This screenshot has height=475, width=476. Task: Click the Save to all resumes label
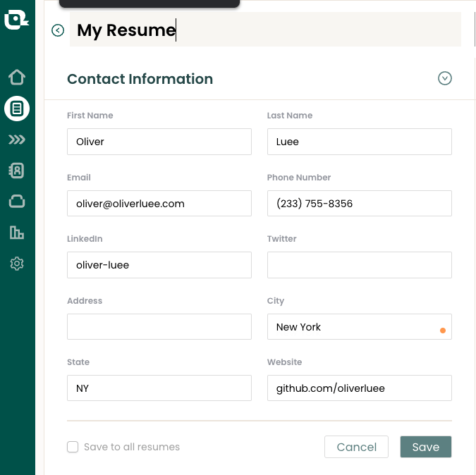[132, 447]
